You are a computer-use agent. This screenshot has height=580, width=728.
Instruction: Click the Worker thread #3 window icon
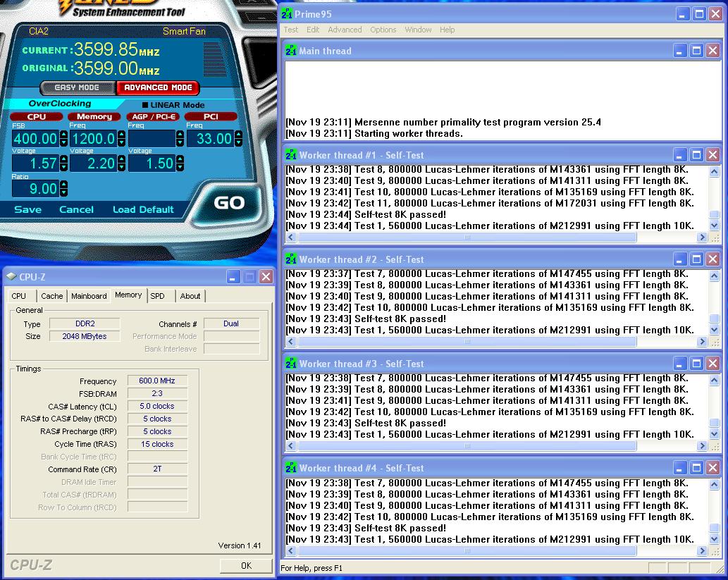[x=291, y=364]
